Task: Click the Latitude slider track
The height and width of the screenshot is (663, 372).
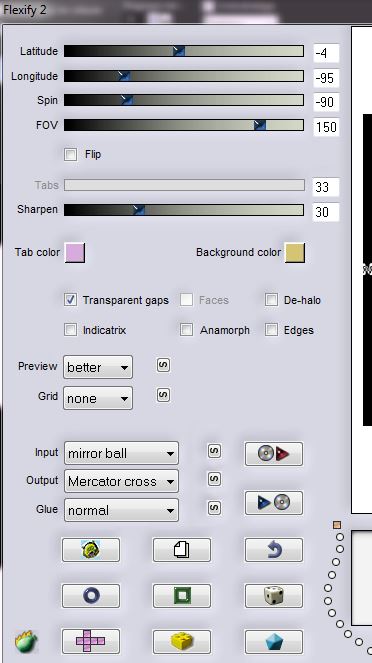Action: coord(184,51)
